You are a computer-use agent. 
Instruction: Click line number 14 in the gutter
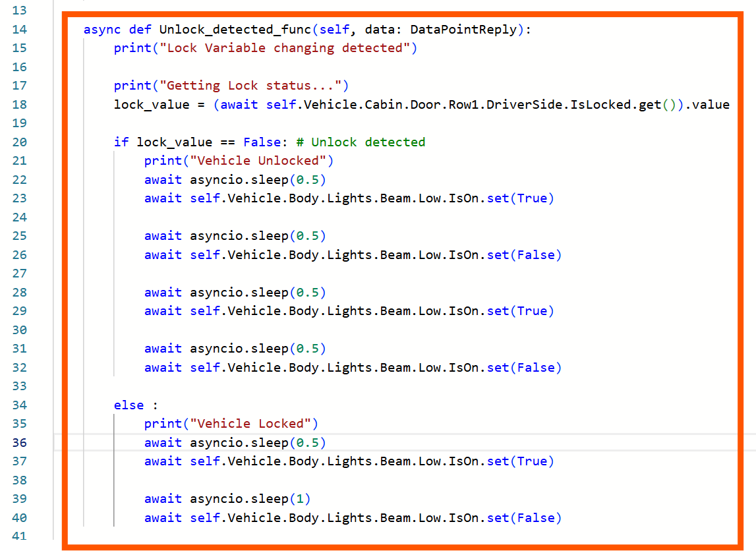(20, 29)
